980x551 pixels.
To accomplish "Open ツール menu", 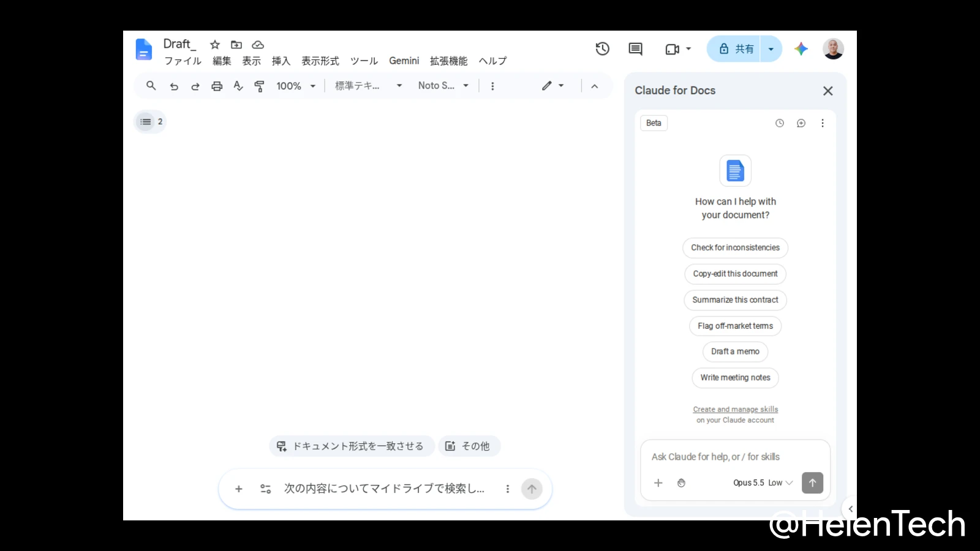I will click(364, 61).
